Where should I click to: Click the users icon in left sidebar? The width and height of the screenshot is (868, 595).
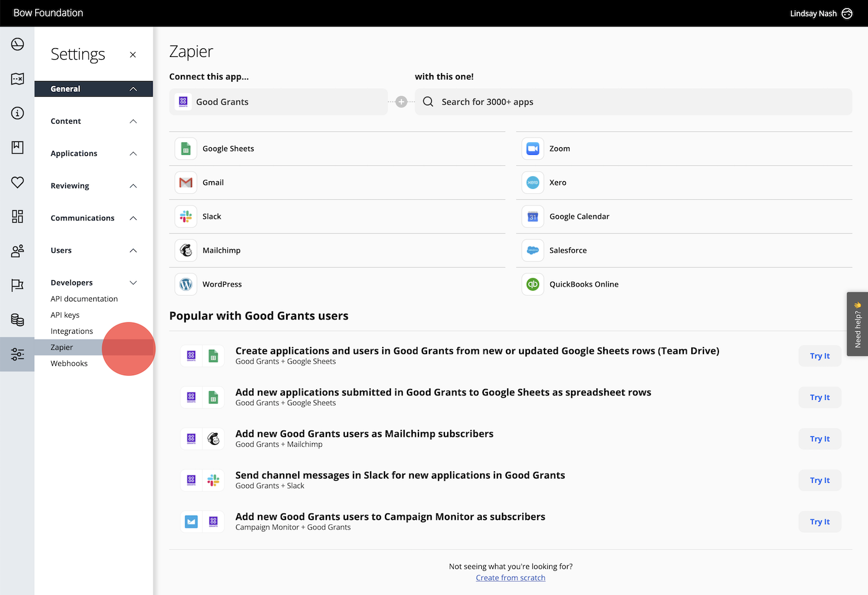click(x=17, y=251)
